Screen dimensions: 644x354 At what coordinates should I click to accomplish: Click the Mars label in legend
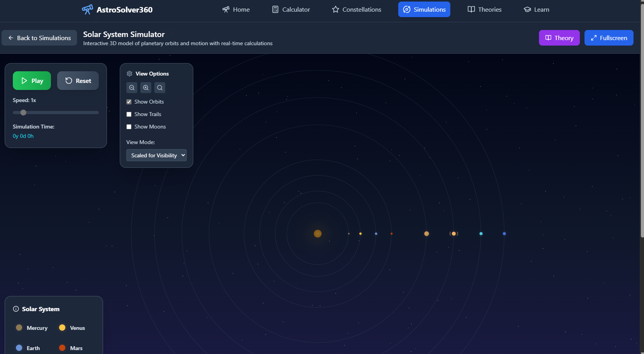pos(76,348)
